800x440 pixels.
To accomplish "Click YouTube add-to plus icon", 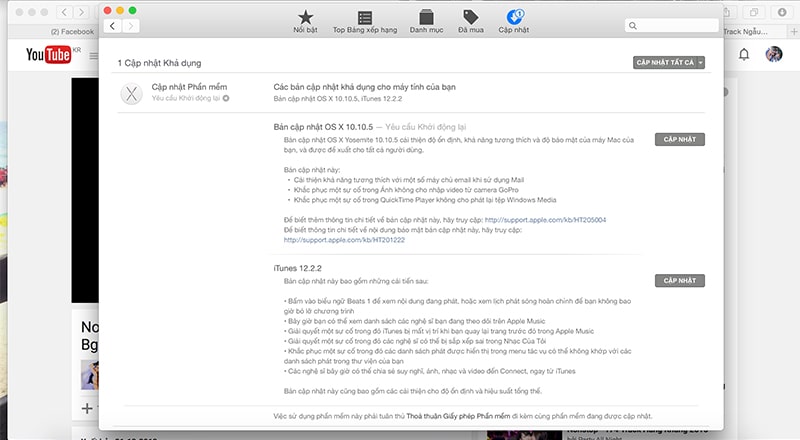I will click(x=87, y=408).
